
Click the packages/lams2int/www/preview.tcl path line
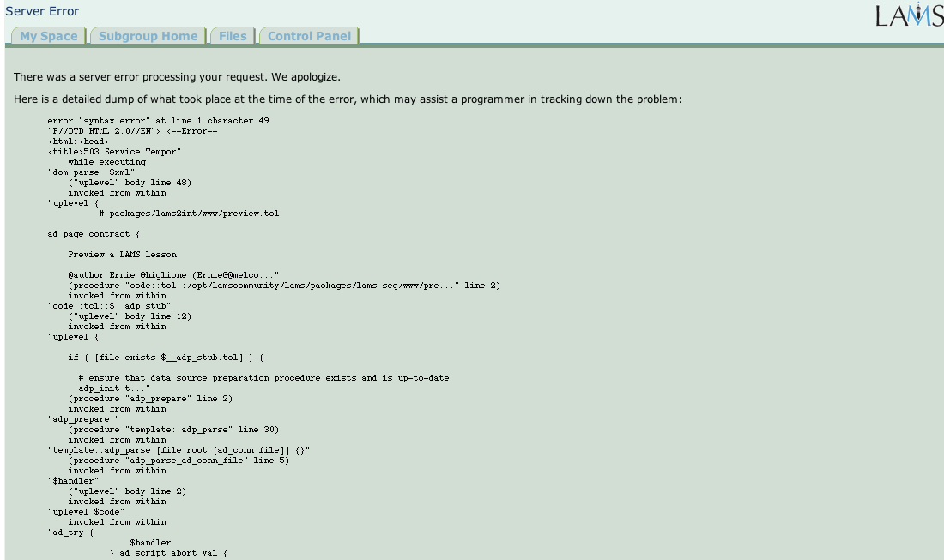tap(189, 214)
